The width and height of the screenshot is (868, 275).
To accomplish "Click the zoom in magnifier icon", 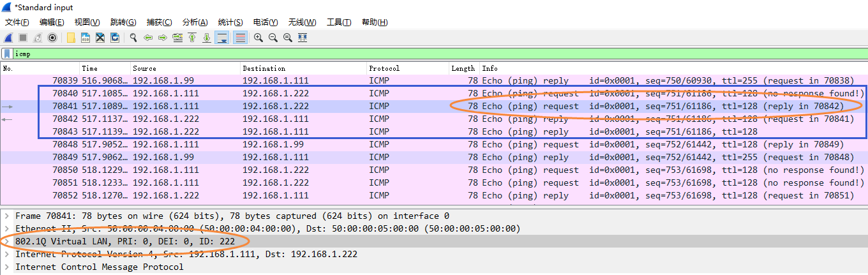I will [x=258, y=38].
